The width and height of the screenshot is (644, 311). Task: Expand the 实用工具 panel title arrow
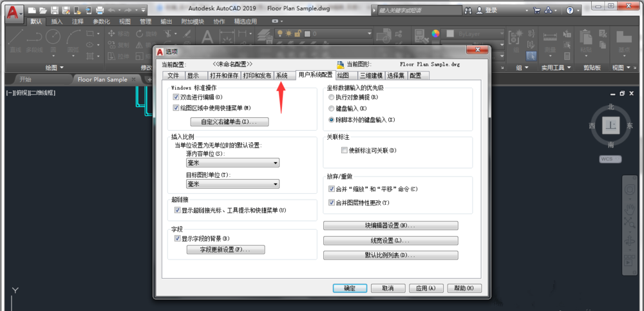(x=569, y=68)
